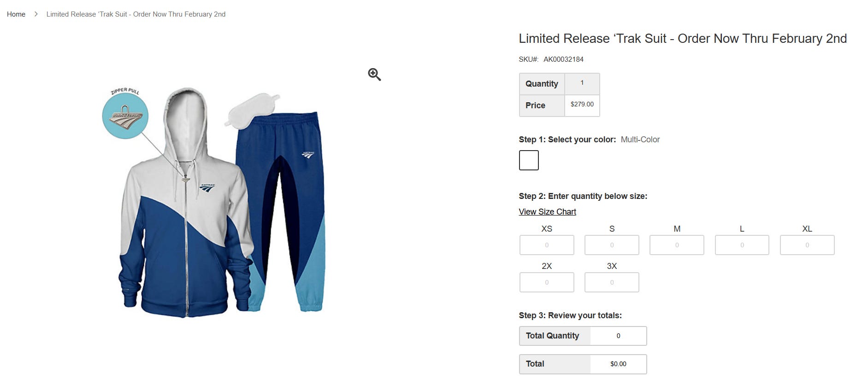This screenshot has height=379, width=868.
Task: Click the Limited Release 'Trak Suit breadcrumb text
Action: pyautogui.click(x=136, y=14)
